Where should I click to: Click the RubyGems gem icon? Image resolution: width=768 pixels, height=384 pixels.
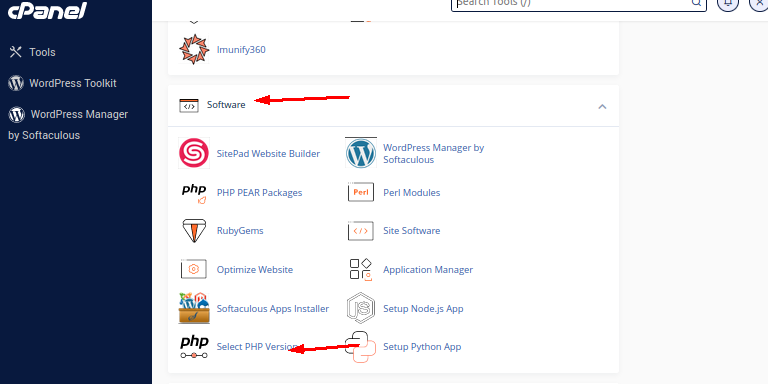[194, 231]
